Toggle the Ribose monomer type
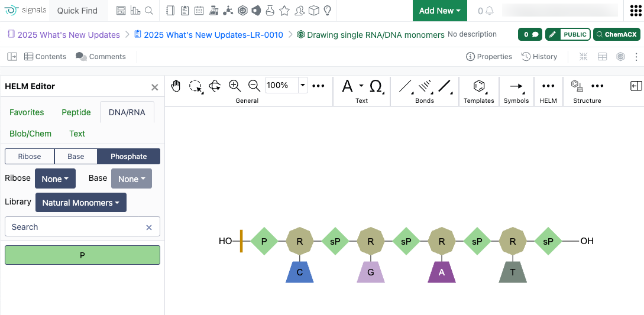This screenshot has width=644, height=315. [x=30, y=157]
